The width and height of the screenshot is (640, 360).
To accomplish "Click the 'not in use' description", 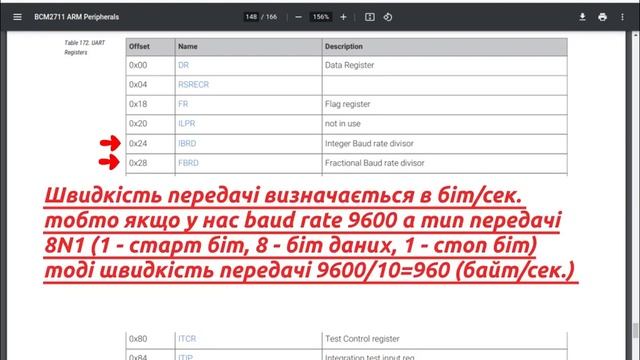I will 342,124.
